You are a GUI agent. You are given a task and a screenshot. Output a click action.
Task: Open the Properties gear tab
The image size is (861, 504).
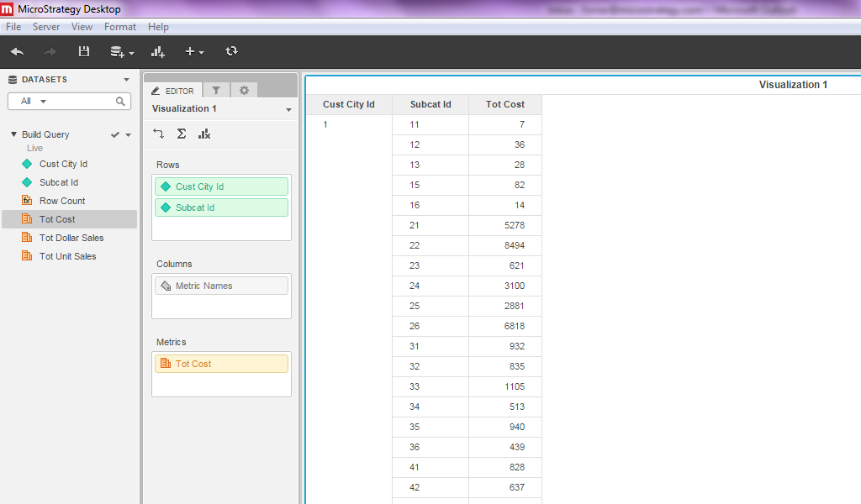tap(244, 91)
